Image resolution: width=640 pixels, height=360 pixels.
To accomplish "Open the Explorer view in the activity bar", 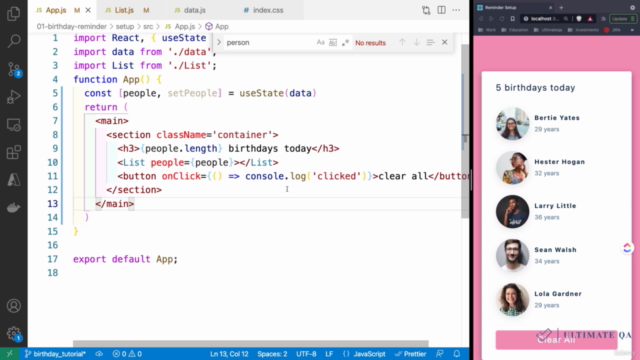I will tap(13, 13).
